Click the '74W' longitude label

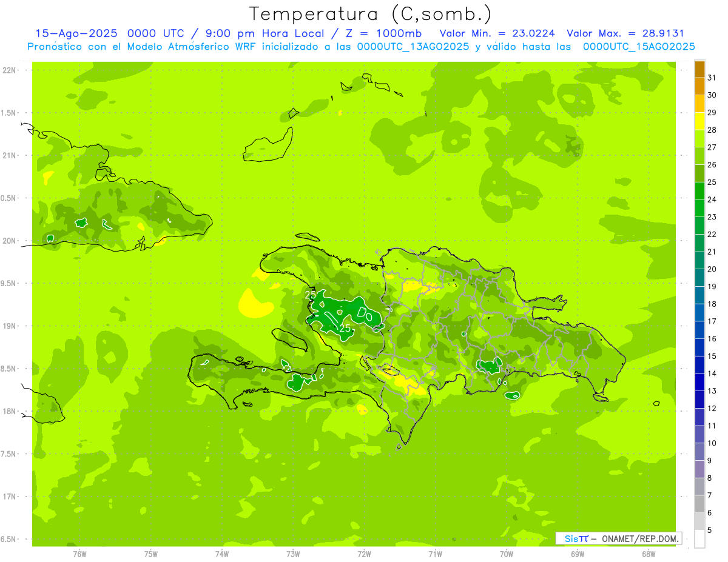222,554
